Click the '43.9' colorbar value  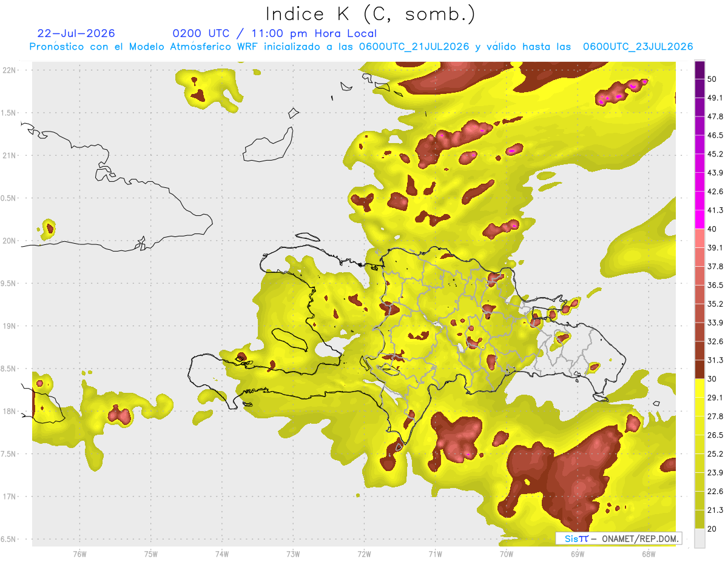pyautogui.click(x=715, y=173)
